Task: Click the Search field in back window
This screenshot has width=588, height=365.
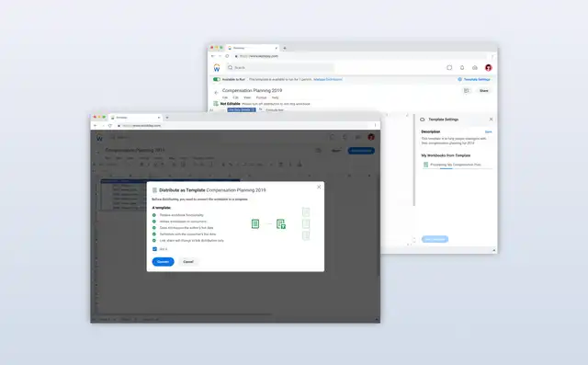Action: (280, 67)
